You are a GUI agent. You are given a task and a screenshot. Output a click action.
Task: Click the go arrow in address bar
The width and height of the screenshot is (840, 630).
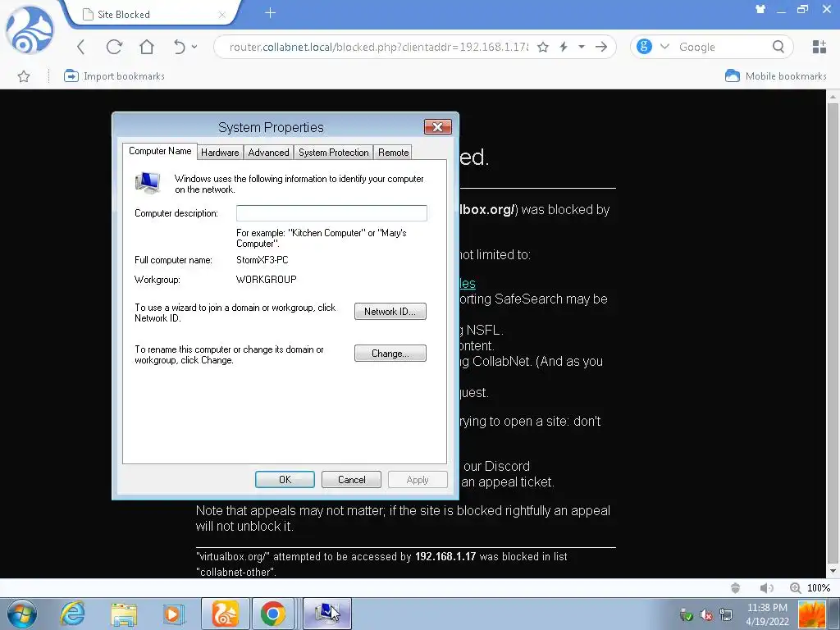601,47
